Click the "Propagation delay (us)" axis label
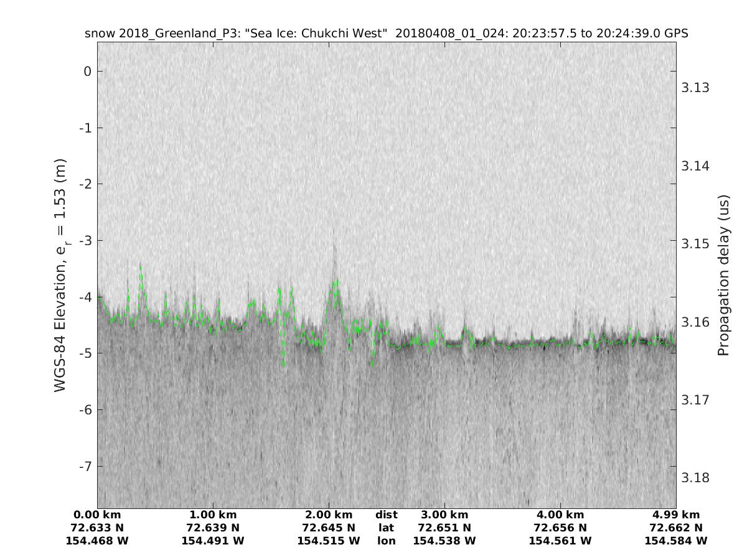This screenshot has width=747, height=560. tap(723, 275)
